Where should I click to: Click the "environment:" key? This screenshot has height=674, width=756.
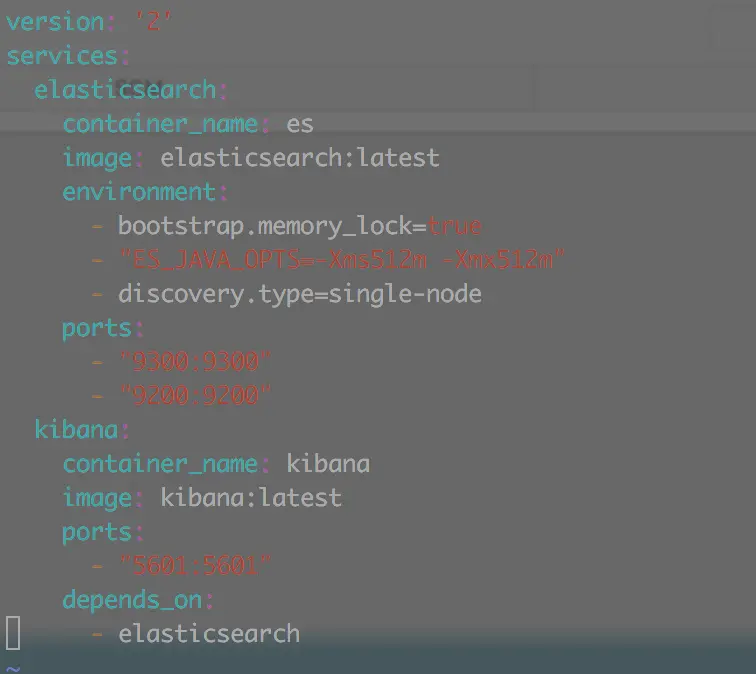[145, 192]
